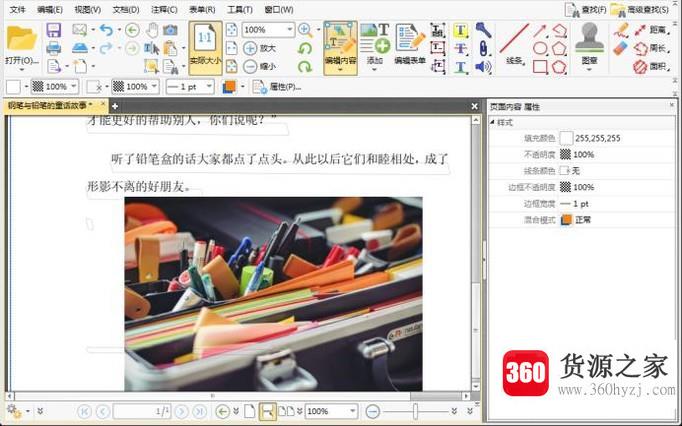Toggle the continuous page layout button
682x426 pixels.
click(267, 411)
